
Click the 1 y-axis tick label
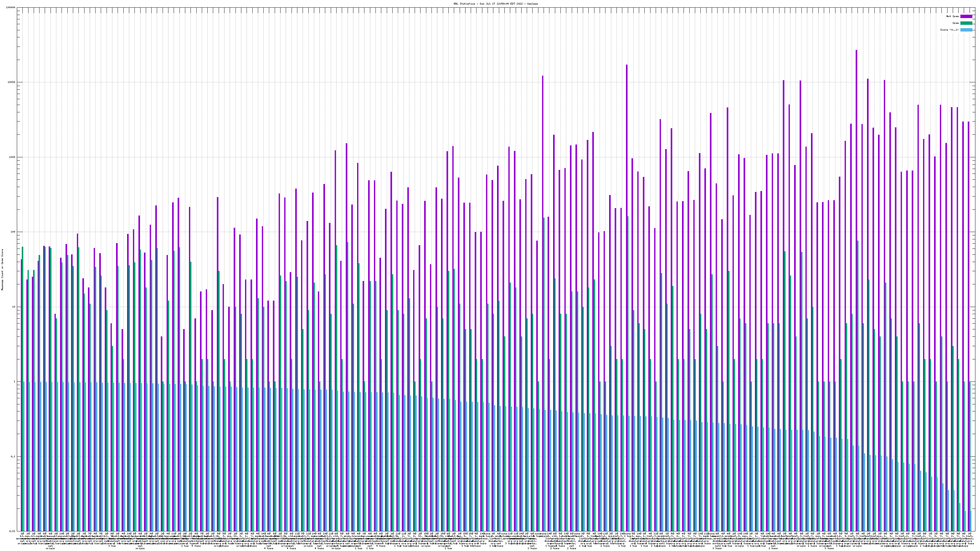pyautogui.click(x=15, y=382)
